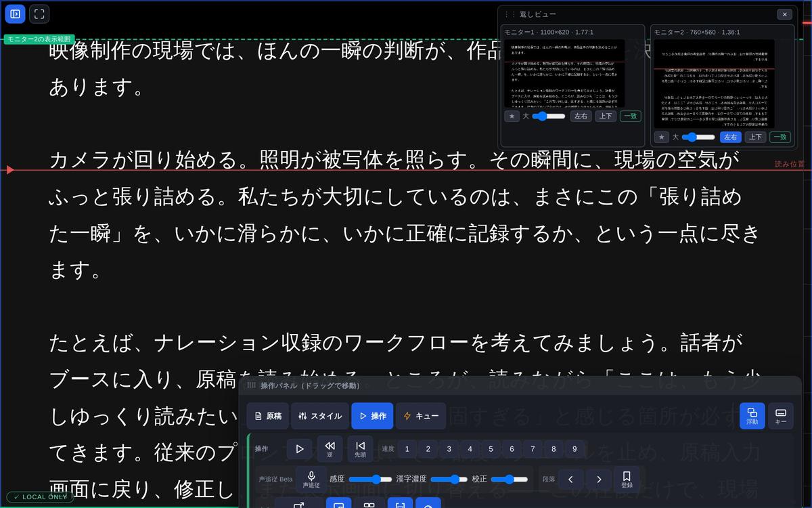Set speed to 7
Screen dimensions: 812x508
tap(533, 448)
